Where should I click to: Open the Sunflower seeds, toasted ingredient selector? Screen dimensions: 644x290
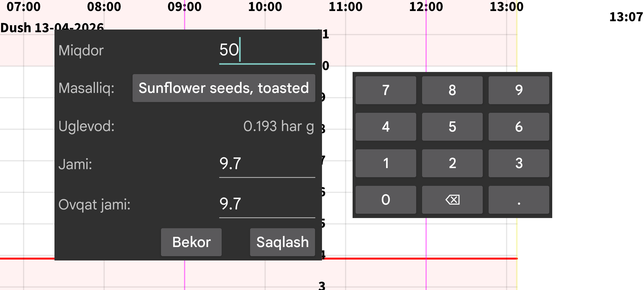pyautogui.click(x=224, y=88)
